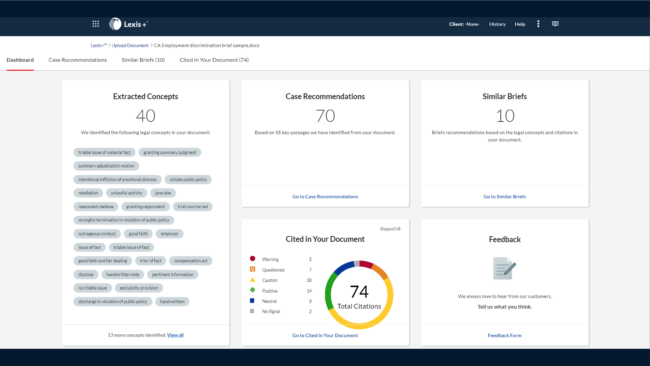This screenshot has width=650, height=366.
Task: Click the green Positive diamond icon
Action: (252, 290)
